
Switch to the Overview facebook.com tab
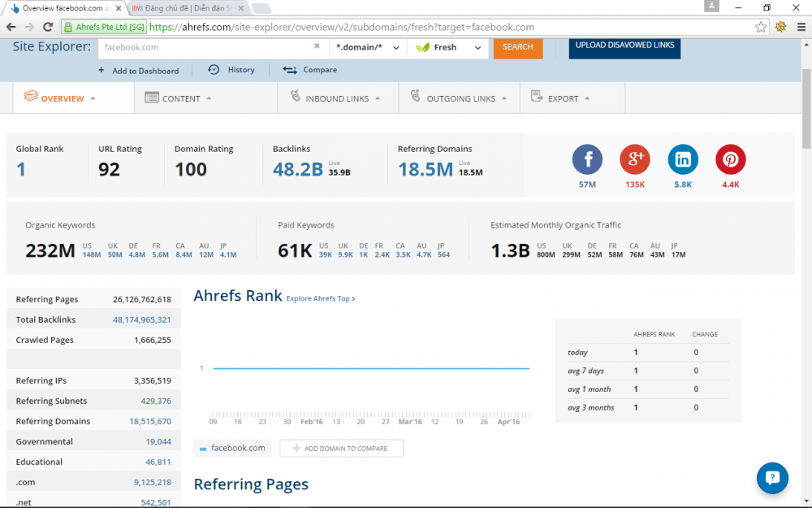(x=67, y=8)
